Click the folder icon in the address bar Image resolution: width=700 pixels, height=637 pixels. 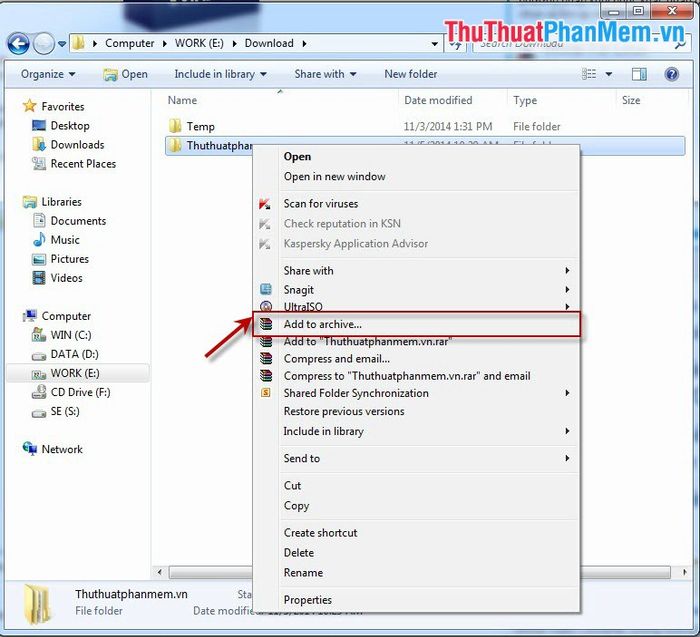[x=79, y=43]
